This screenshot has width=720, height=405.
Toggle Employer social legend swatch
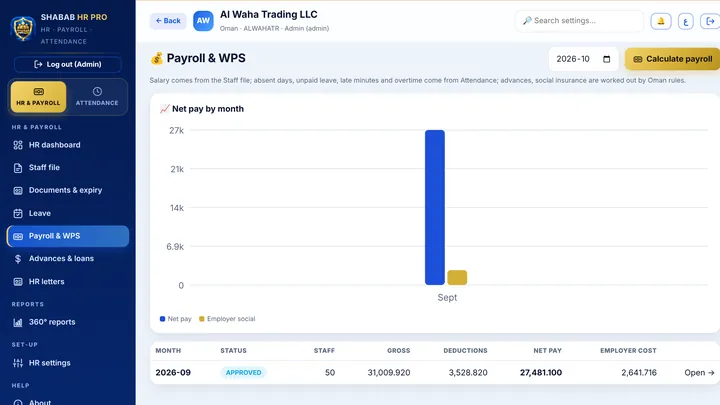point(202,319)
